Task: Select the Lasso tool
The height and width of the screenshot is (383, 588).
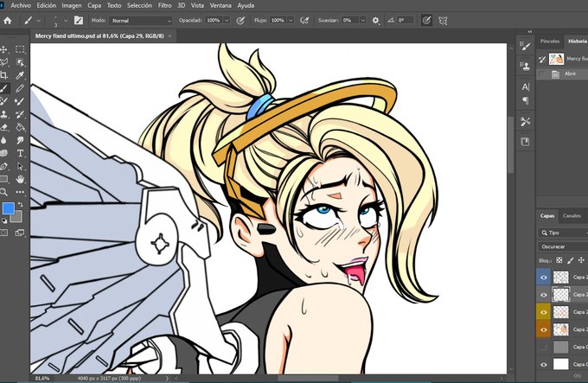Action: click(3, 62)
